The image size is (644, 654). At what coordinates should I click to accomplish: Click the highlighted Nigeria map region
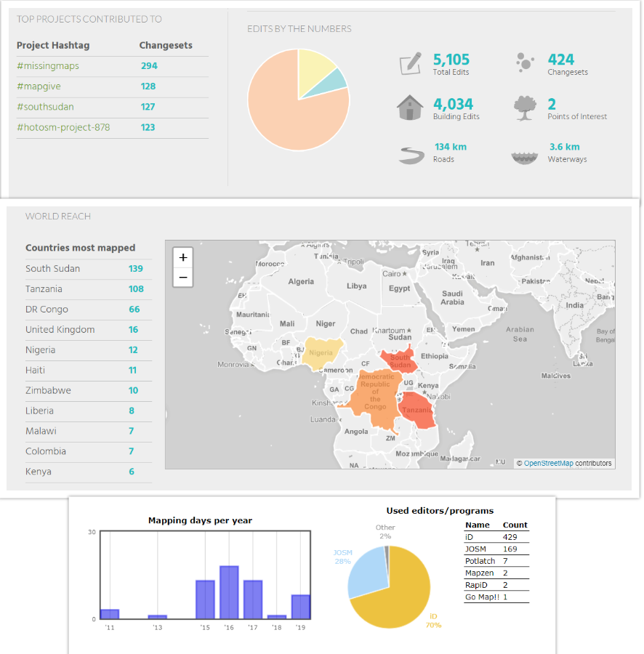pos(320,352)
